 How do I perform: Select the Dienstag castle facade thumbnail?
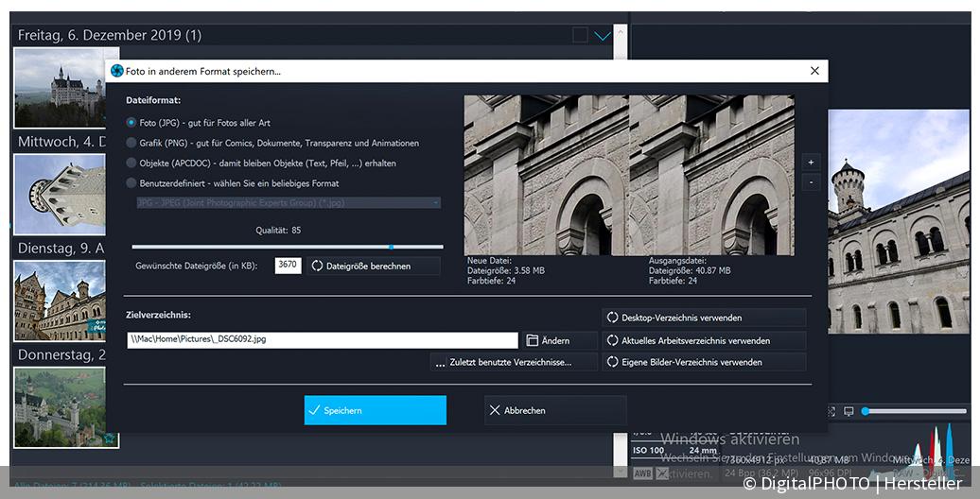point(60,301)
